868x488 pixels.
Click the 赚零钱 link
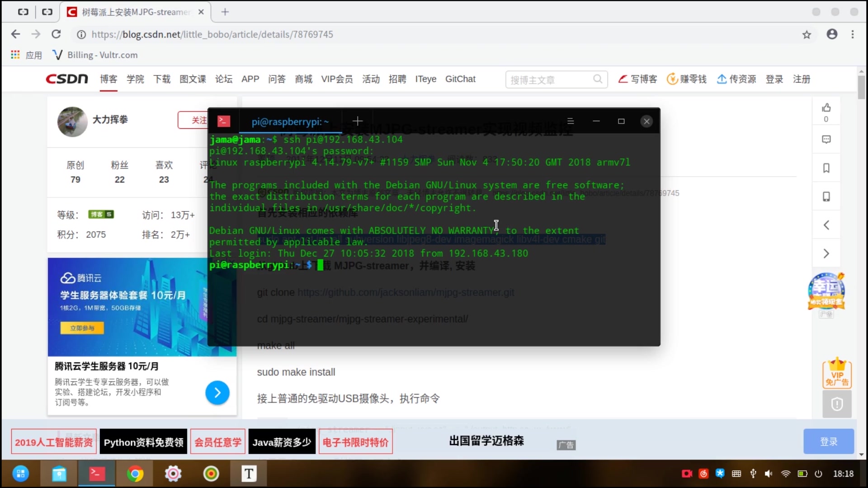(x=686, y=79)
